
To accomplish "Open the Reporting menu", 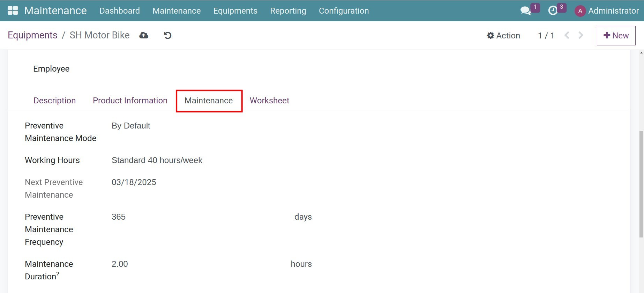I will click(288, 11).
